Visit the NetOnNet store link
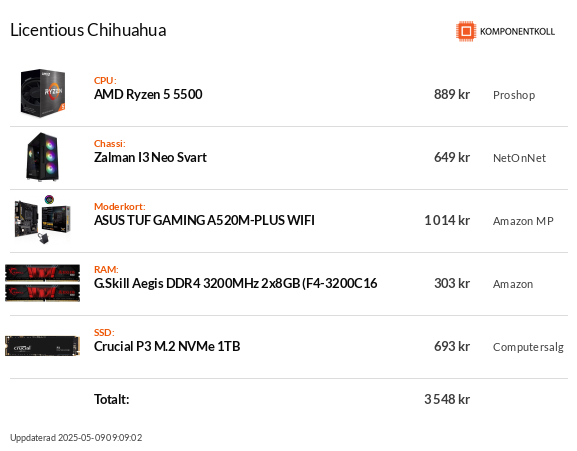This screenshot has height=451, width=577. coord(519,158)
